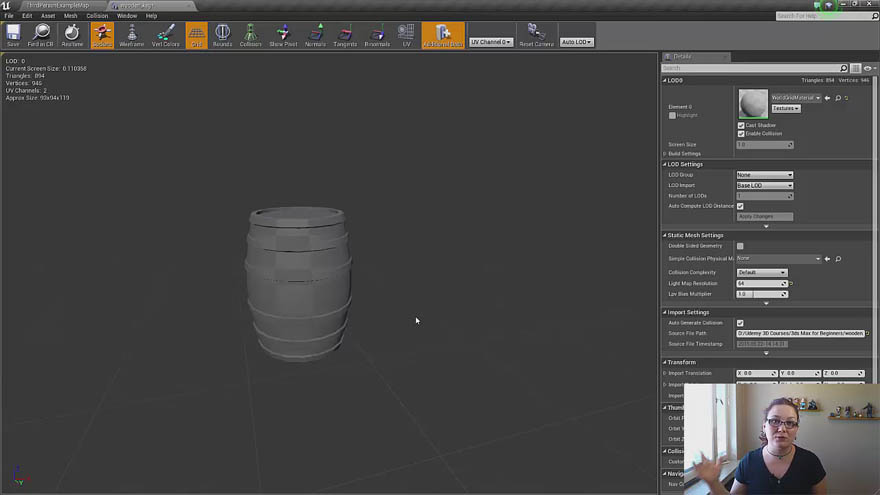
Task: Uncheck Enable Collision checkbox
Action: click(x=741, y=134)
